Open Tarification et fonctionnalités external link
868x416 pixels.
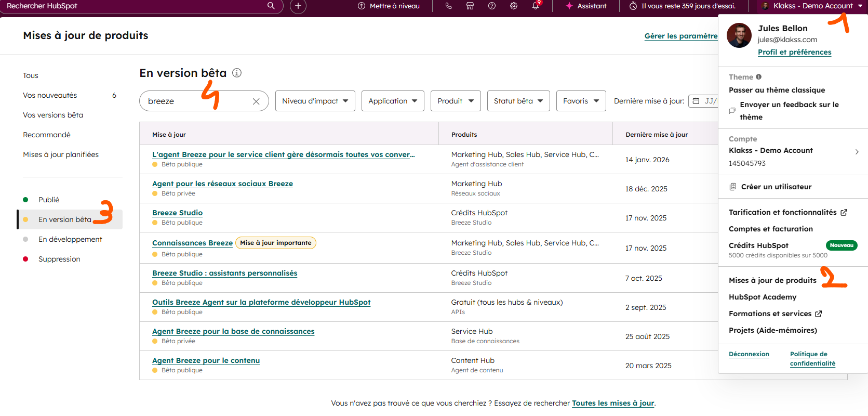[x=788, y=212]
